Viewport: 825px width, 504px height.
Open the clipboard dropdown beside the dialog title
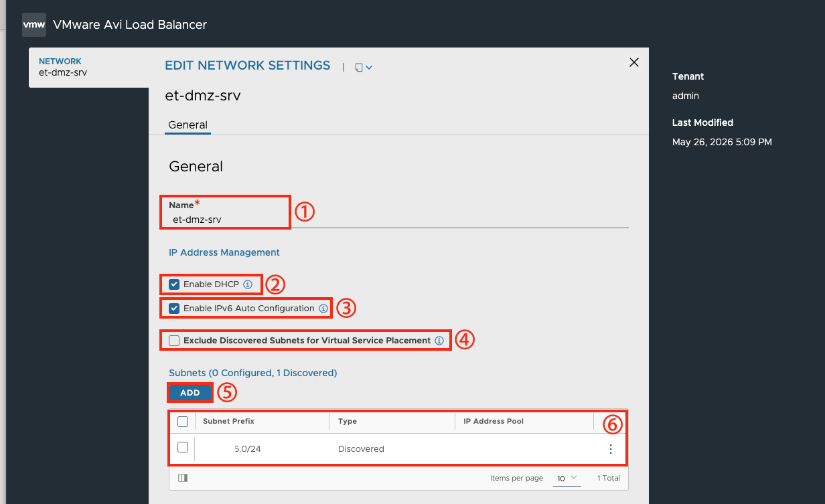click(364, 67)
